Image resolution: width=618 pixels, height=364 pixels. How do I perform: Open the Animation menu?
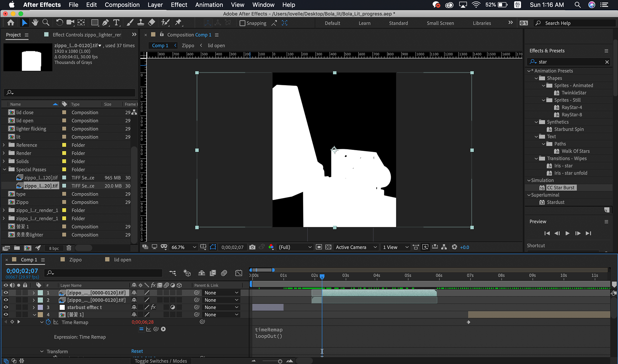pyautogui.click(x=209, y=5)
